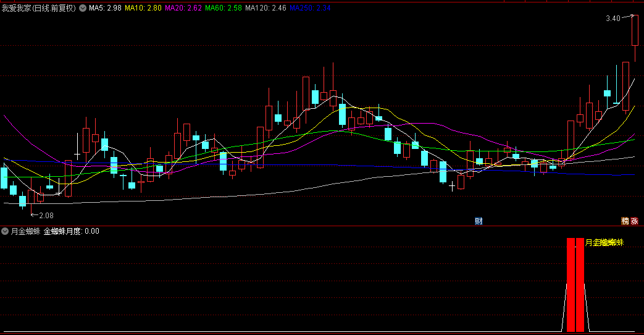Image resolution: width=644 pixels, height=335 pixels.
Task: Click the 金蜘蛛月度: 0.00 value
Action: pyautogui.click(x=72, y=231)
